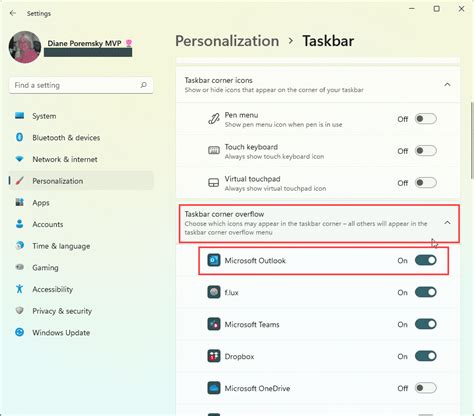Turn off the Microsoft Teams toggle
The image size is (474, 416).
pos(426,324)
